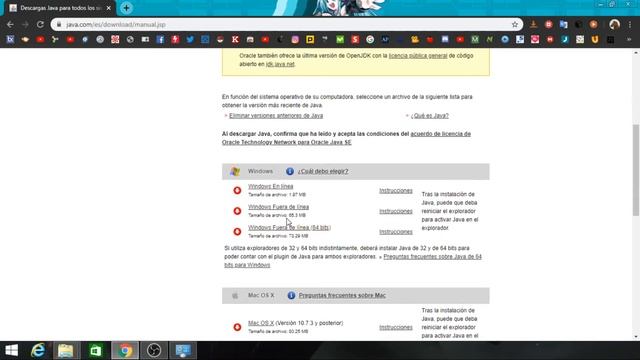Open the Chrome three-dot menu
Image resolution: width=640 pixels, height=360 pixels.
(630, 24)
